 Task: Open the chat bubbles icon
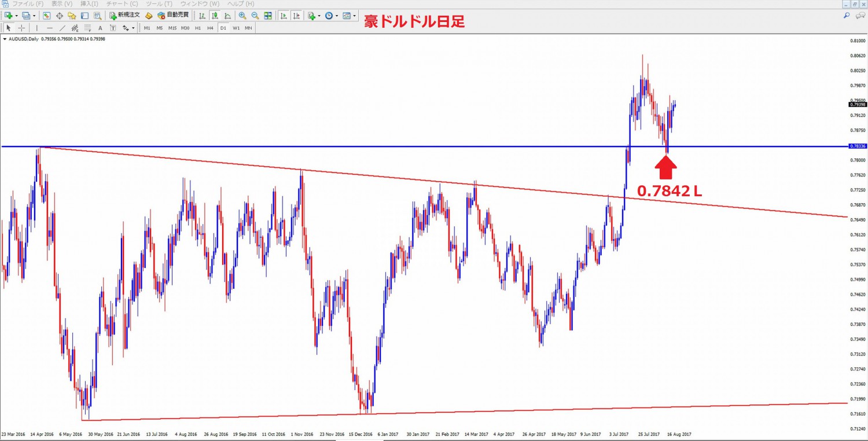coord(860,16)
